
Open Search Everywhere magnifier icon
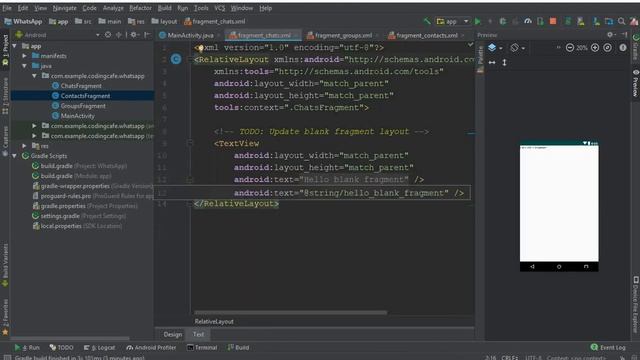click(x=622, y=21)
